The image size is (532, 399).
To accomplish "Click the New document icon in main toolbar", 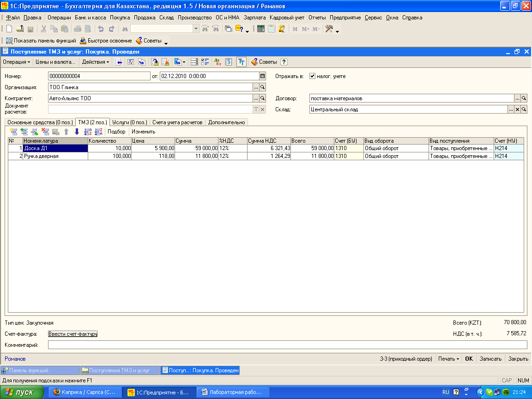I will 10,29.
